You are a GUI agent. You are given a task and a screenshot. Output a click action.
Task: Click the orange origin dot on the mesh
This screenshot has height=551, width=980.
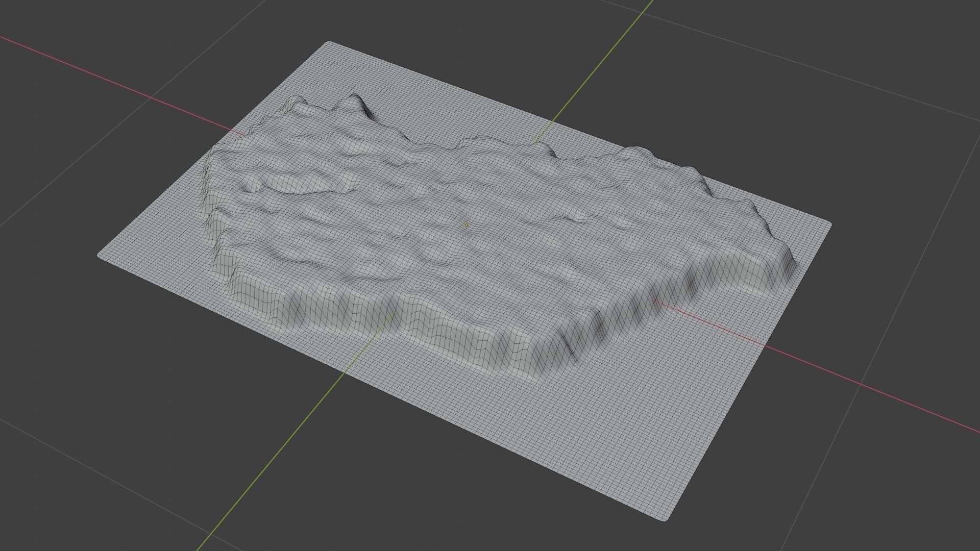pos(467,225)
